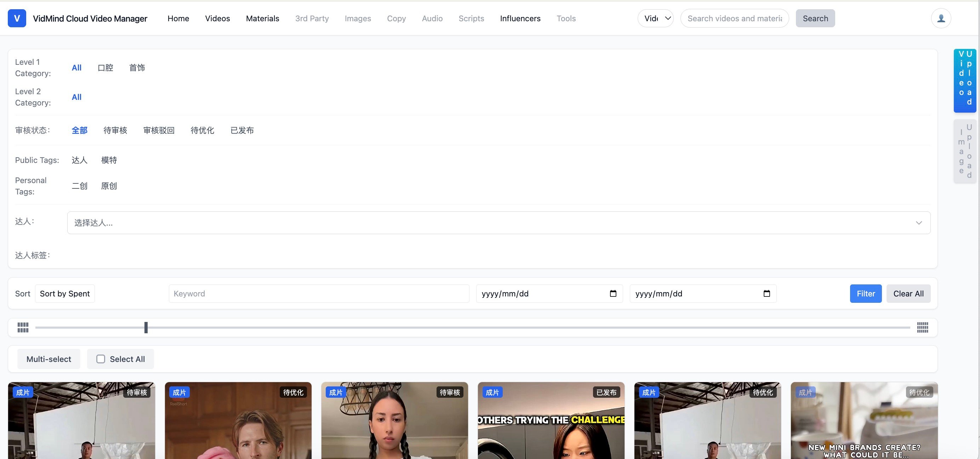The image size is (980, 459).
Task: Open the user profile avatar icon
Action: pyautogui.click(x=941, y=18)
